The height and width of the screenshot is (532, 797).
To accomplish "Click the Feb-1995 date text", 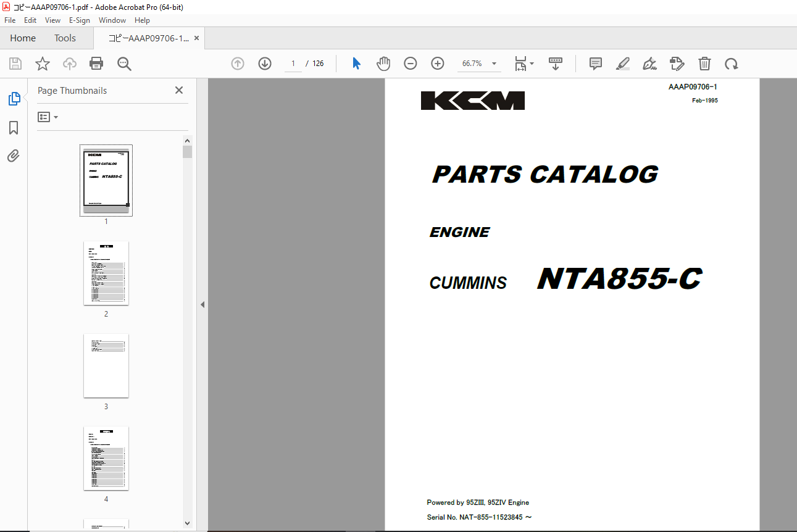I will (705, 101).
